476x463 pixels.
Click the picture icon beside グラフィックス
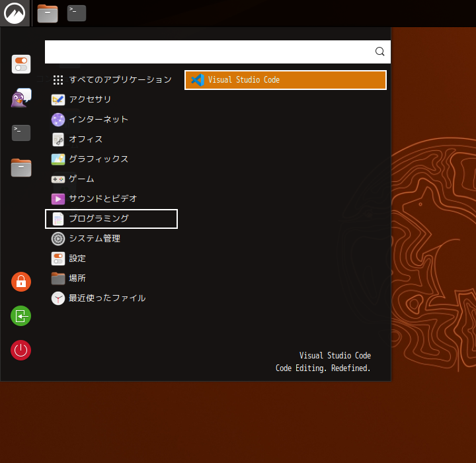58,159
